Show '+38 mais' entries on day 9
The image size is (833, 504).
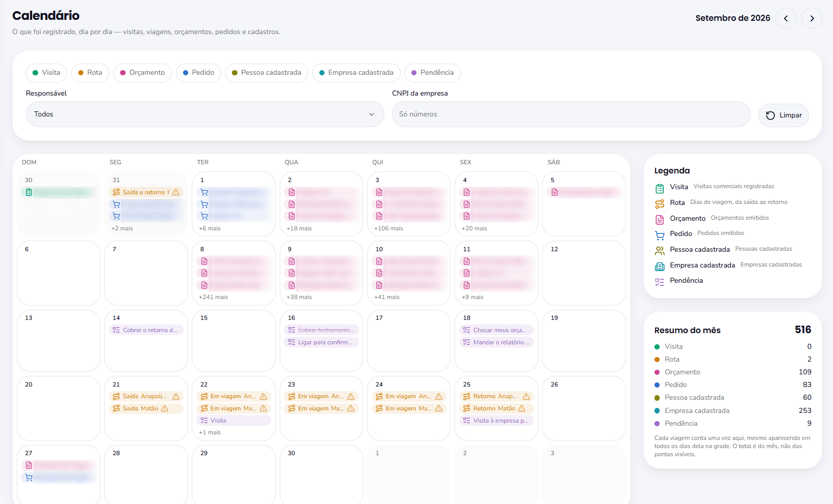pos(299,297)
